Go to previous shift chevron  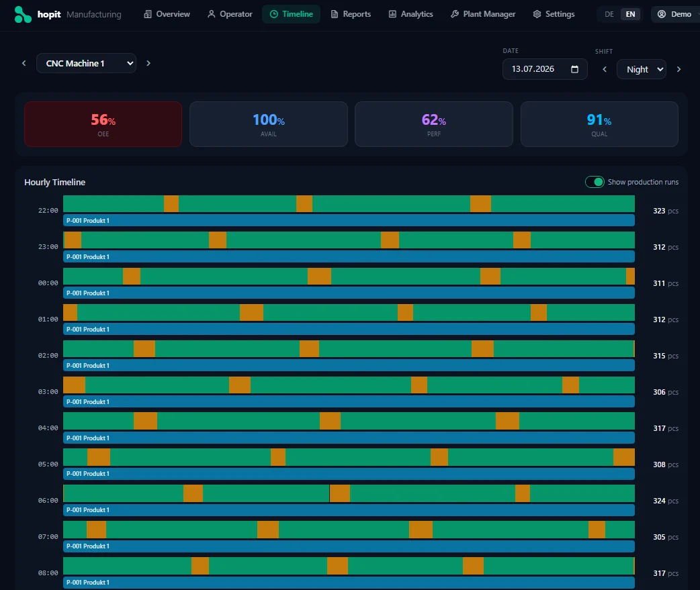tap(605, 69)
